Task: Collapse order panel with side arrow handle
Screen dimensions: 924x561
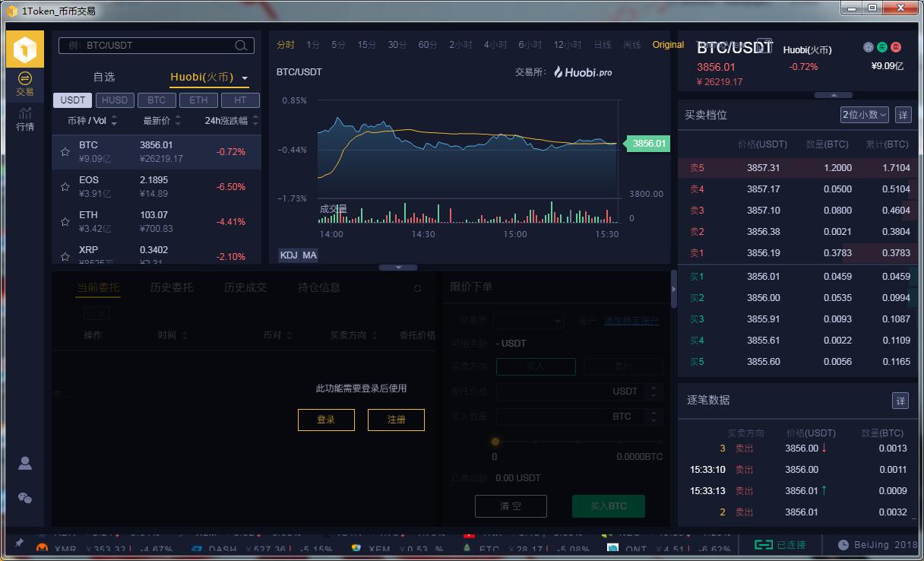Action: [673, 290]
